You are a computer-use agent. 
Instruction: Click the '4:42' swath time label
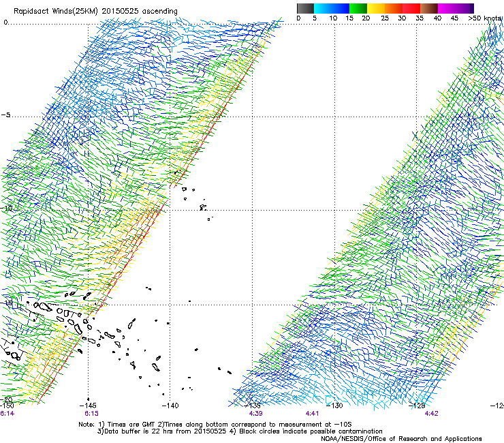pos(431,414)
